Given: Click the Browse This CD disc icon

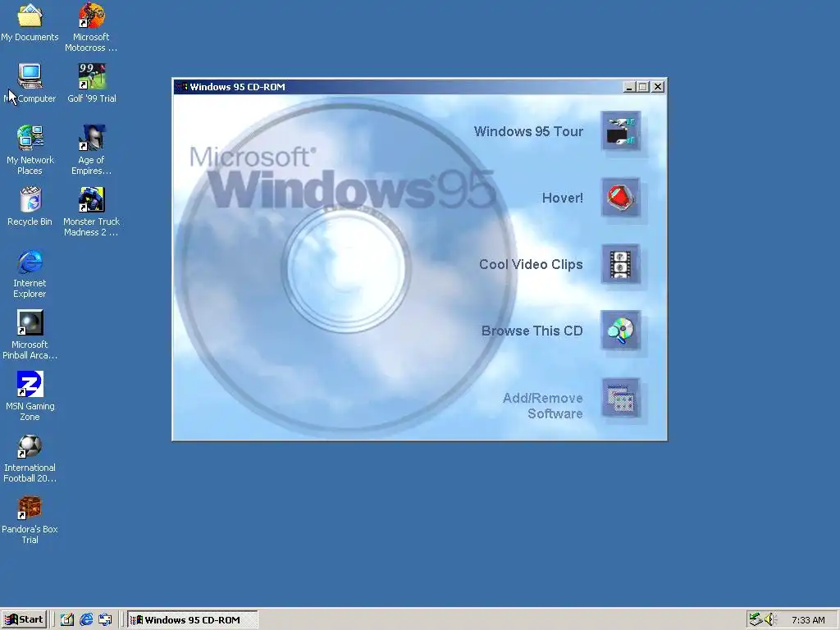Looking at the screenshot, I should pos(620,331).
